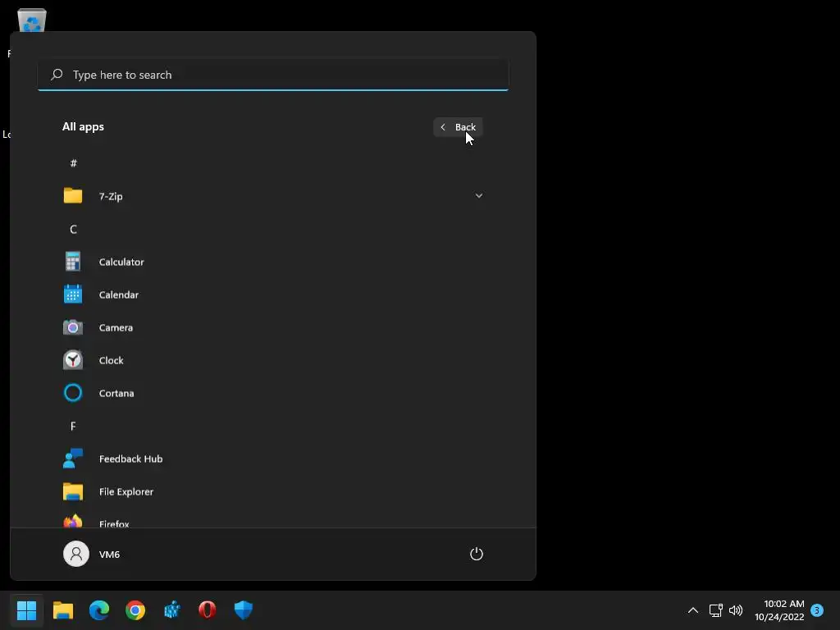840x630 pixels.
Task: Open the blue cubes app on taskbar
Action: click(x=171, y=609)
